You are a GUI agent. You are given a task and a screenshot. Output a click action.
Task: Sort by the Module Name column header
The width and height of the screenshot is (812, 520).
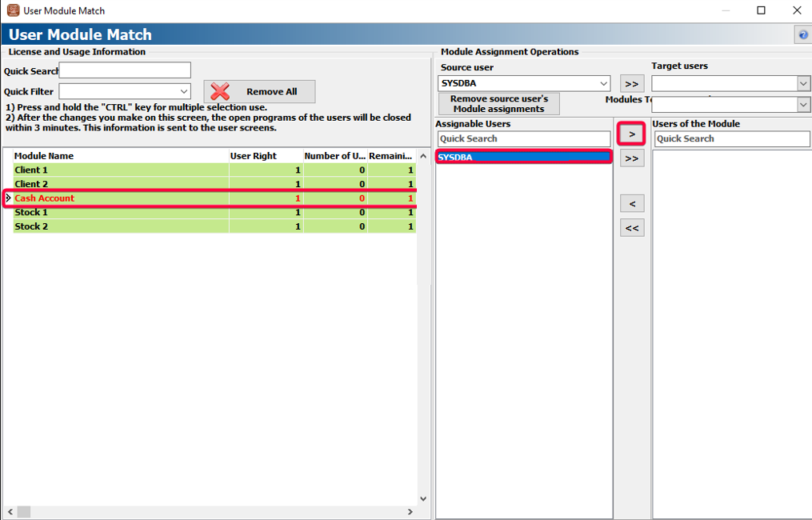[120, 156]
